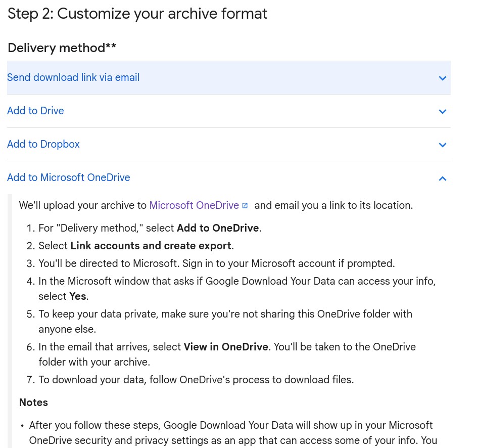
Task: Expand the Send download link via email section
Action: (228, 77)
